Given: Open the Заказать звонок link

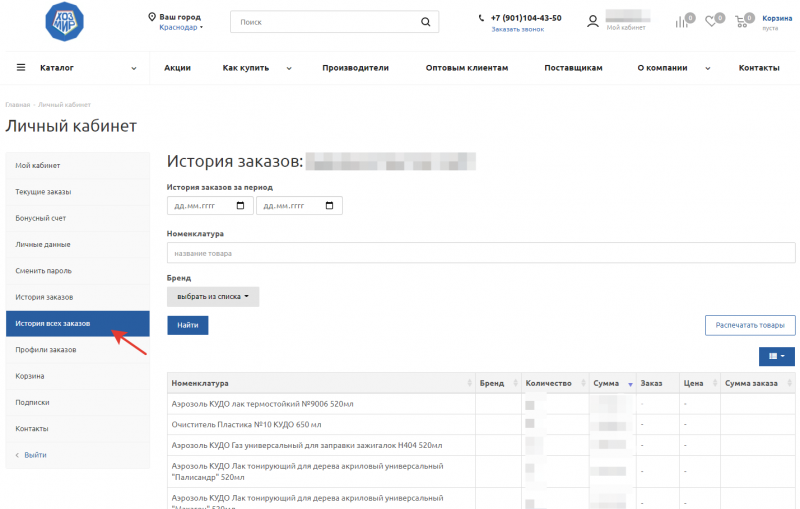Looking at the screenshot, I should click(x=517, y=30).
